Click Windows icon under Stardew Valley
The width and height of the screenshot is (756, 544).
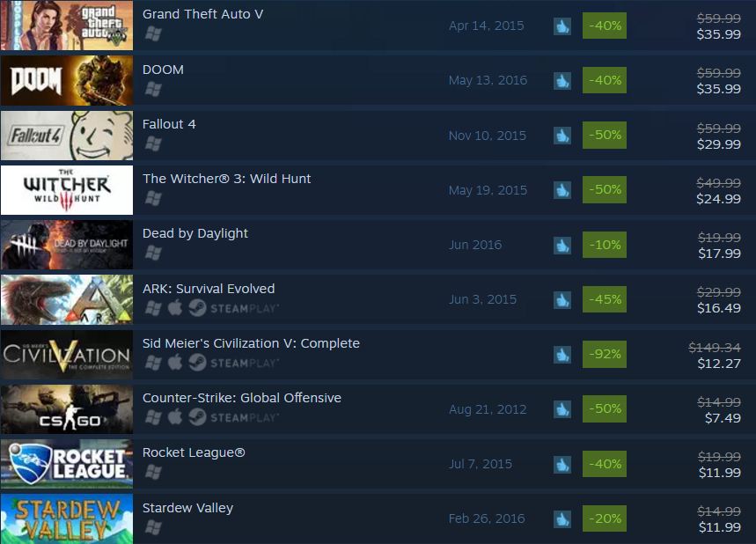point(153,527)
